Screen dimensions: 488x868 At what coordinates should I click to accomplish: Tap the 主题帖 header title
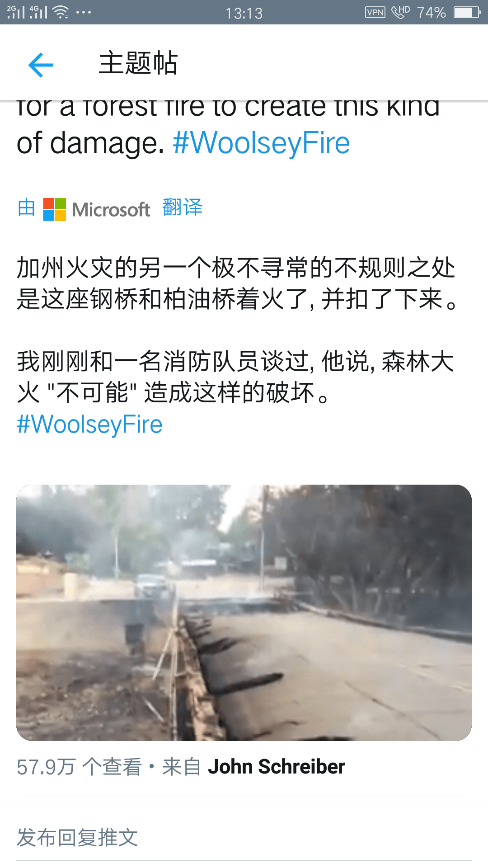[x=138, y=63]
